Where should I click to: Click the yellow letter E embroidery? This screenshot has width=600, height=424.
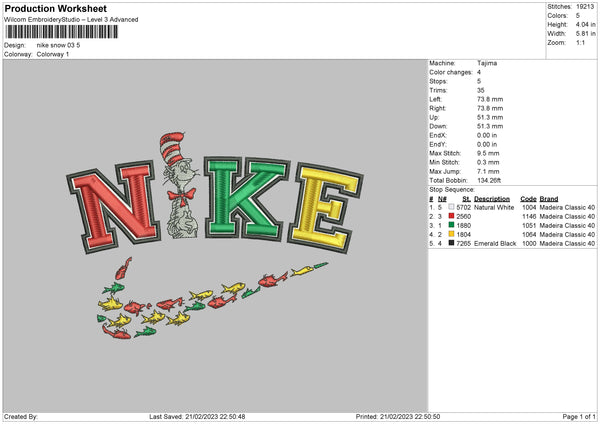click(x=325, y=209)
